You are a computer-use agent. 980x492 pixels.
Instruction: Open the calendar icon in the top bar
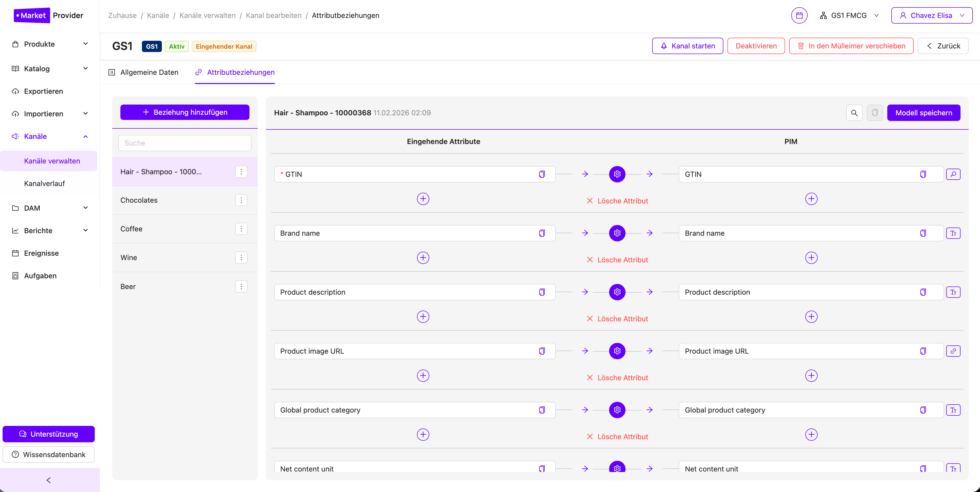(799, 15)
